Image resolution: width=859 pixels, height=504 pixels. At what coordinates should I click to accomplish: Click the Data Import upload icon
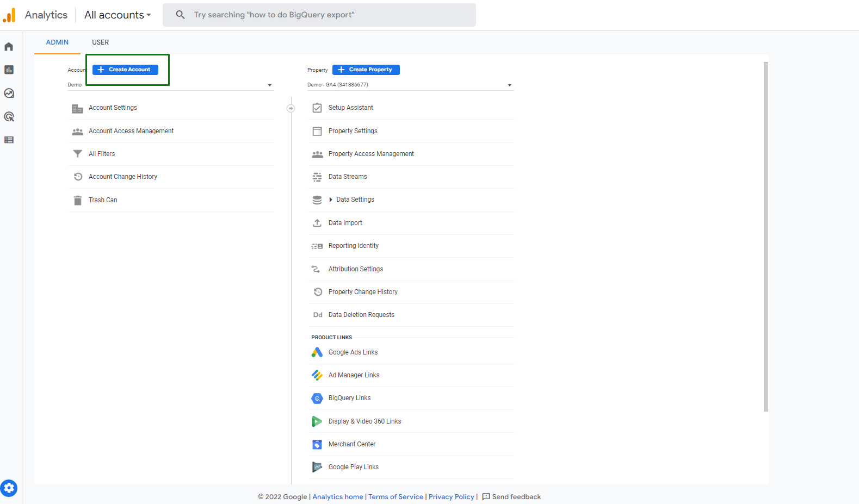point(317,223)
